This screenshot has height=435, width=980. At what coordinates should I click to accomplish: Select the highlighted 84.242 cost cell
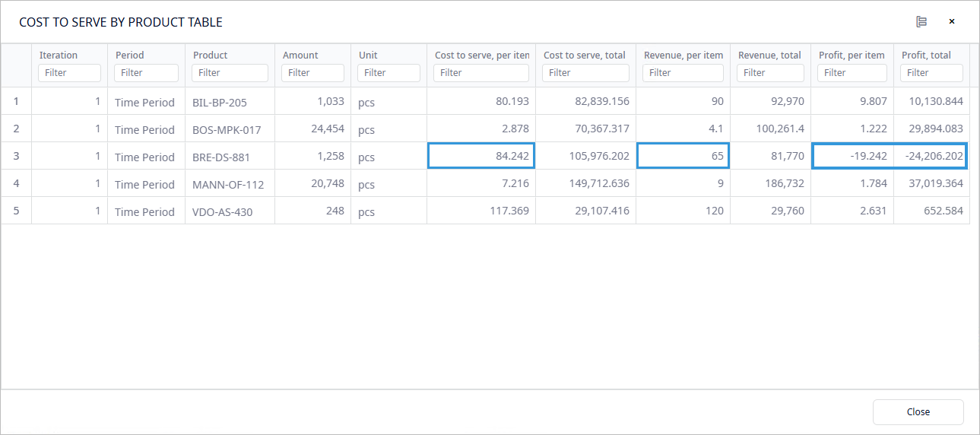pos(481,156)
